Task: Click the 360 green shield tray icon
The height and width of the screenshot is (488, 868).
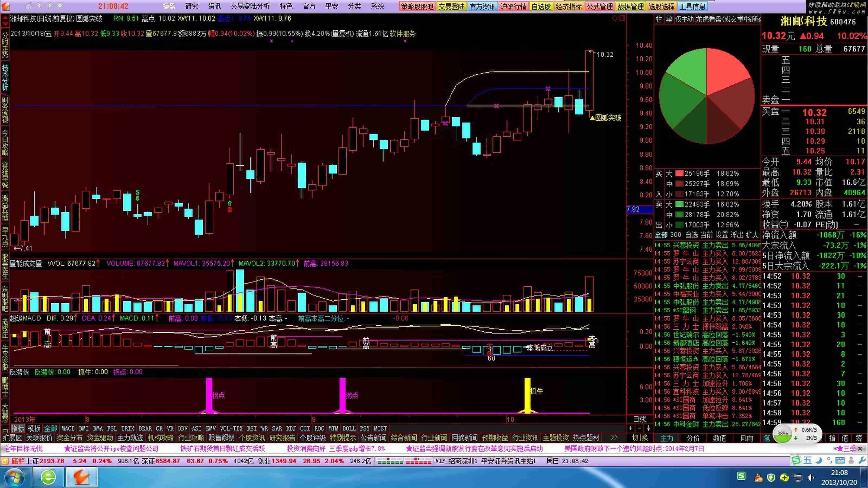Action: [771, 477]
